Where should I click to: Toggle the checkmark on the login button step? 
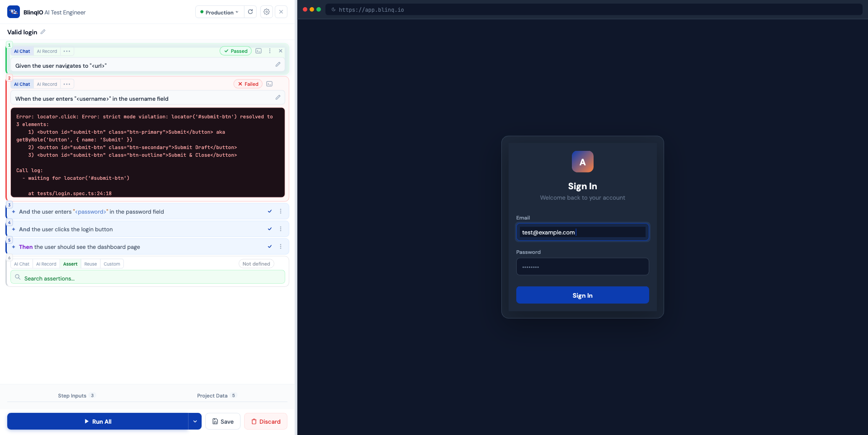tap(270, 229)
